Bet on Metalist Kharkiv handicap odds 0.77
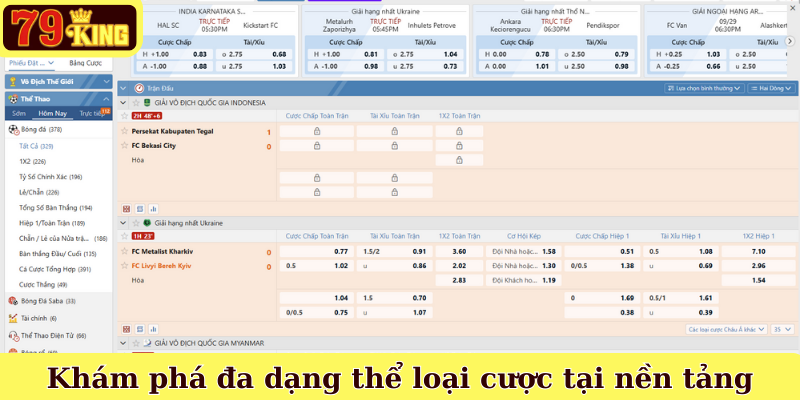The height and width of the screenshot is (400, 800). [317, 252]
